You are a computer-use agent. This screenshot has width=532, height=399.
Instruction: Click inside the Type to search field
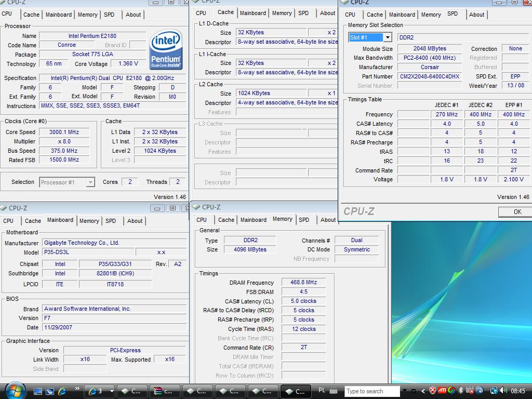click(x=372, y=391)
